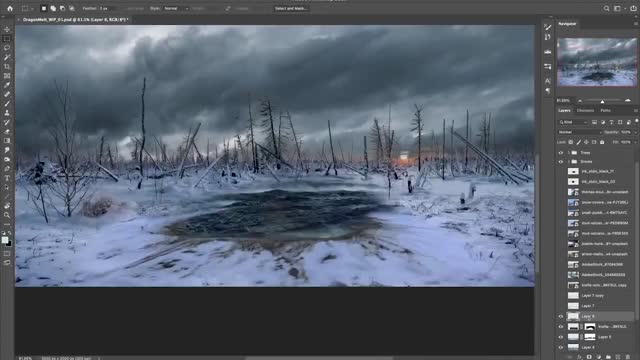640x360 pixels.
Task: Click Navigator zoom out button
Action: (x=580, y=100)
